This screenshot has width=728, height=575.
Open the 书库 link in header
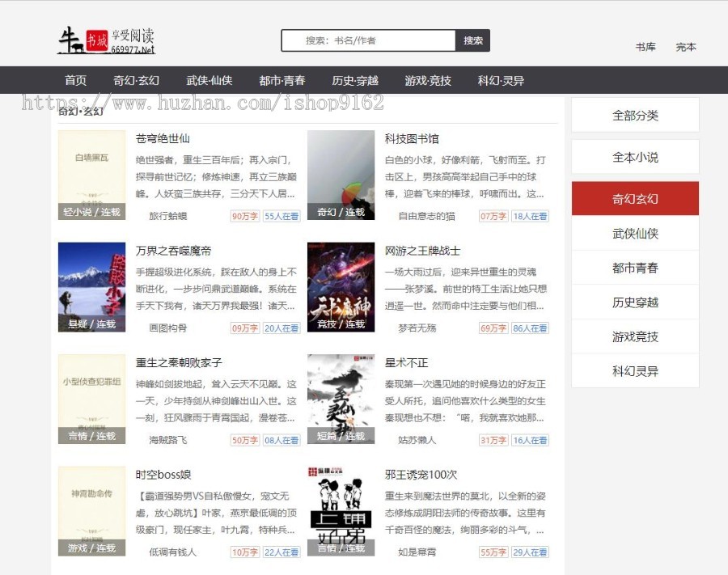[645, 47]
